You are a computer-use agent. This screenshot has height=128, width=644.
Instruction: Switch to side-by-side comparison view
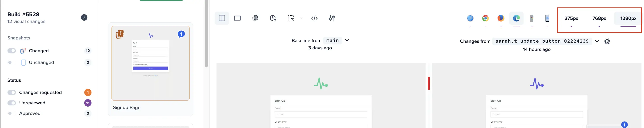[222, 18]
